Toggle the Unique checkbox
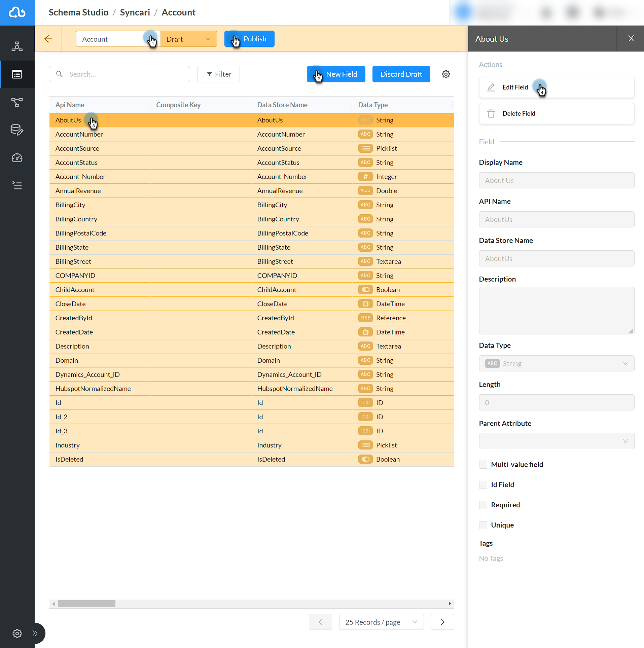The image size is (644, 648). (x=483, y=525)
